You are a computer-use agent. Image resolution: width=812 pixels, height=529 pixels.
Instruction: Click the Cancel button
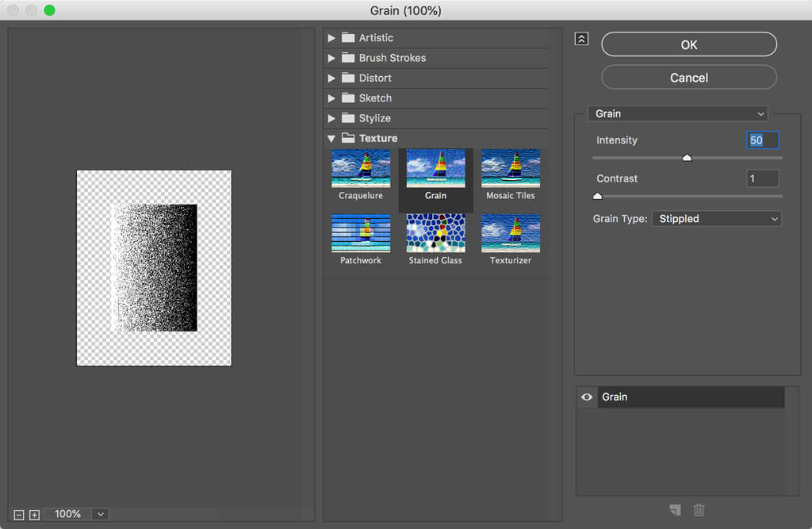689,78
